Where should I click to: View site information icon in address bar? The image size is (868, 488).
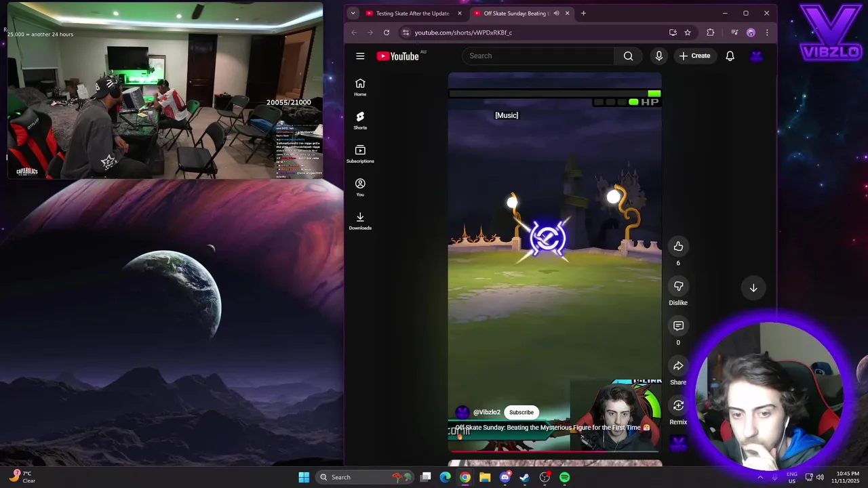point(406,33)
